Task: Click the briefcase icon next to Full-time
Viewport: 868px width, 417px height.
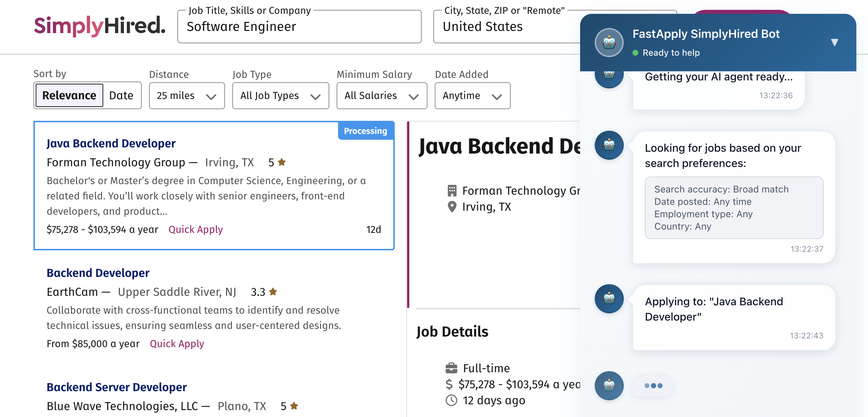Action: (451, 368)
